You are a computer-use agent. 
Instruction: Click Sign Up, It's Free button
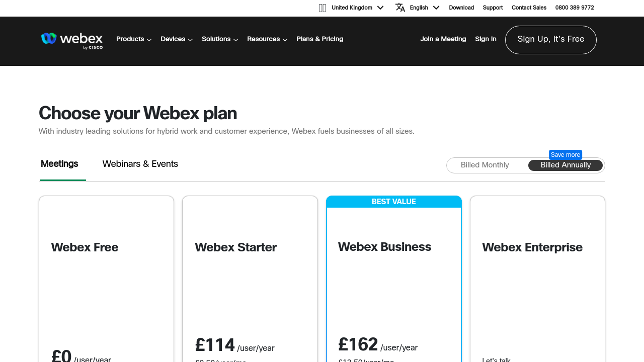[x=550, y=40]
